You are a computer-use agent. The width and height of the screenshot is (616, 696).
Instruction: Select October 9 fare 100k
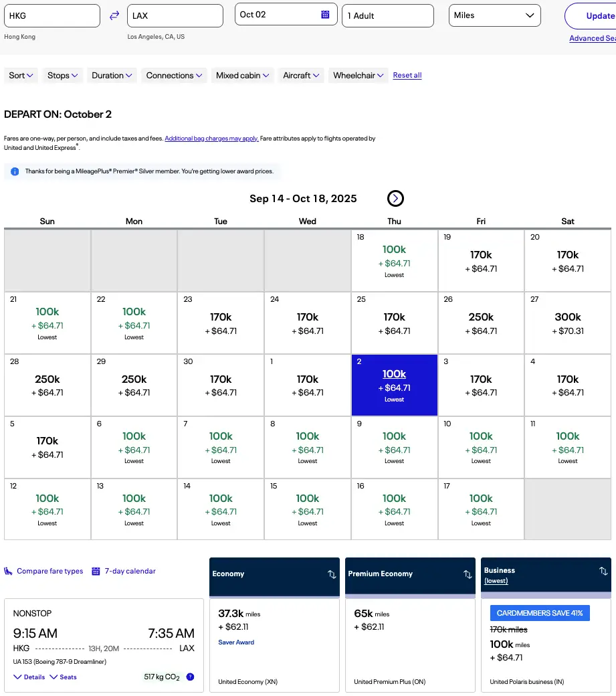(394, 447)
